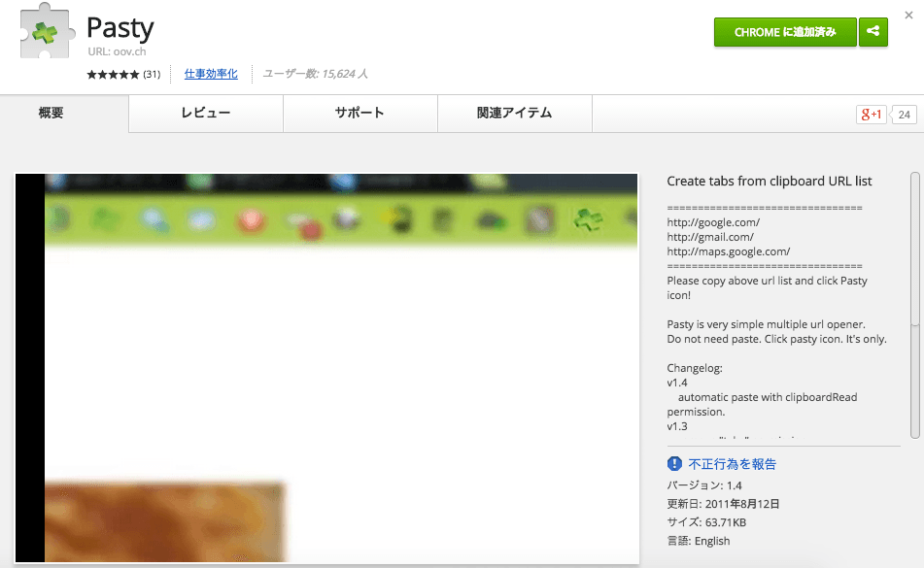
Task: Click the blurred extension screenshot preview
Action: click(326, 368)
